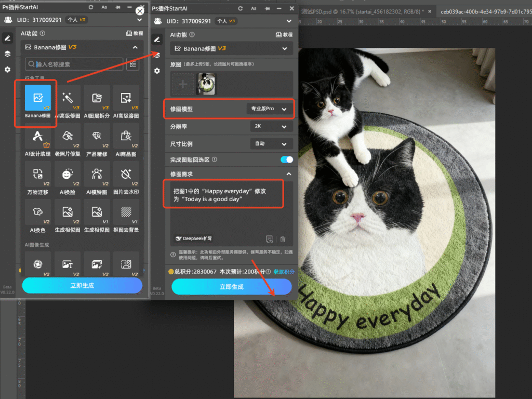Open the 图片去水印 watermark removal tool
The height and width of the screenshot is (399, 532).
point(126,175)
